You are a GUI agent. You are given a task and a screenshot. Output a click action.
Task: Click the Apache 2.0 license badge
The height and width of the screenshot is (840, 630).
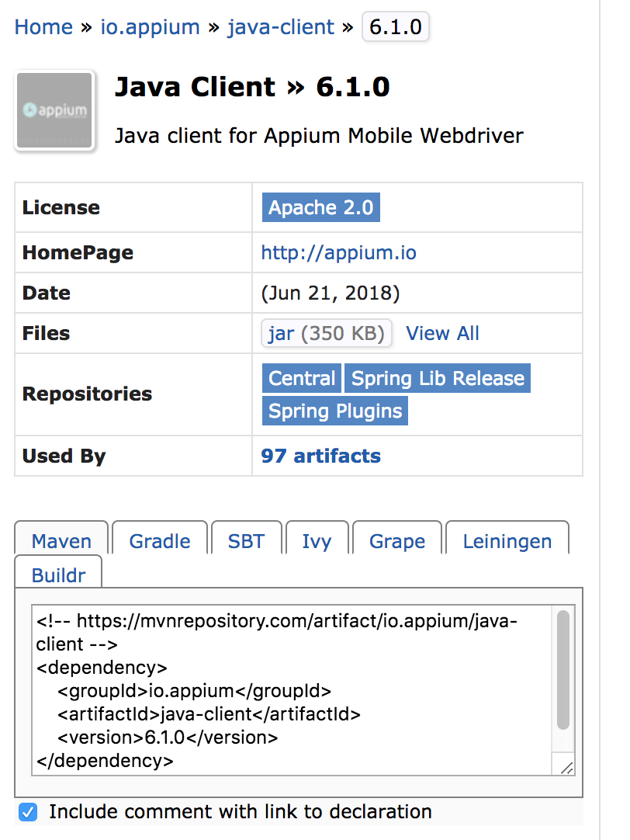point(320,207)
